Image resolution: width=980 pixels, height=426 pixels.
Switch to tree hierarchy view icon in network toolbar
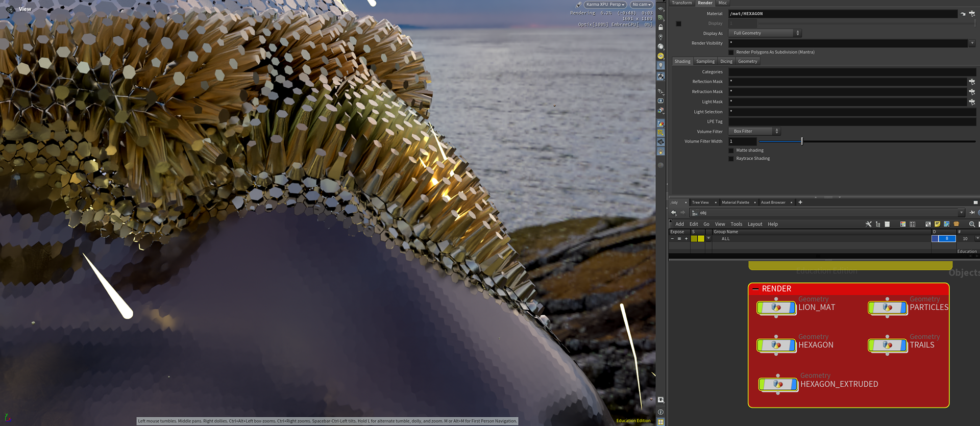[x=878, y=224]
